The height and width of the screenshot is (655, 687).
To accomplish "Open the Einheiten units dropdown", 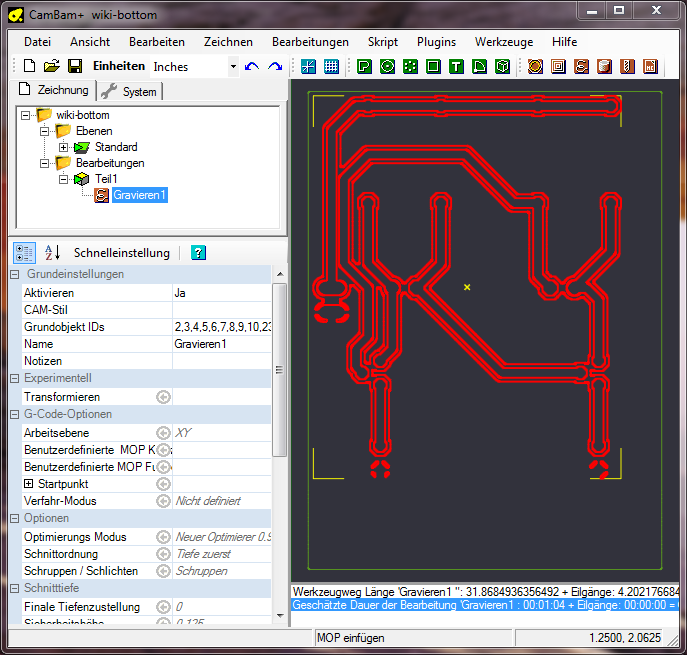I will (x=233, y=67).
